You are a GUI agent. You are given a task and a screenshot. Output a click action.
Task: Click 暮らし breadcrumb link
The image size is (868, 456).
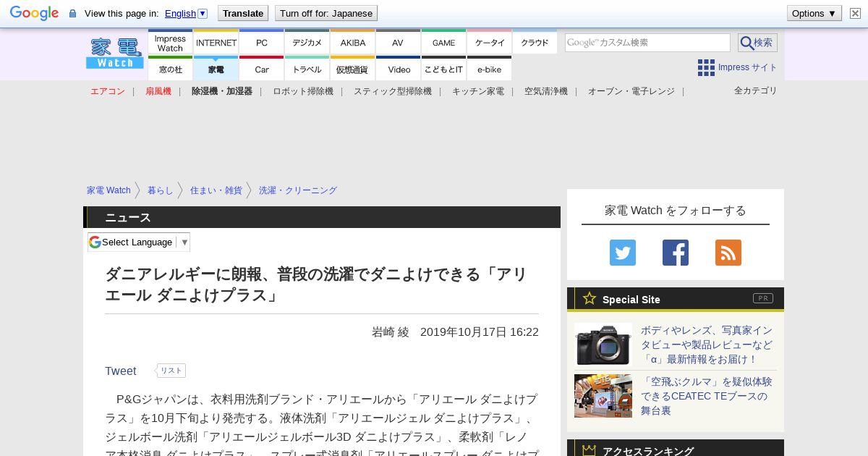tap(161, 190)
